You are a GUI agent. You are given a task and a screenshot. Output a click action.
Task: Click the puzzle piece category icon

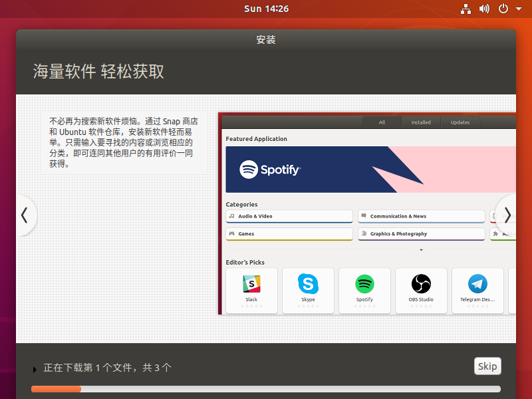pos(495,234)
